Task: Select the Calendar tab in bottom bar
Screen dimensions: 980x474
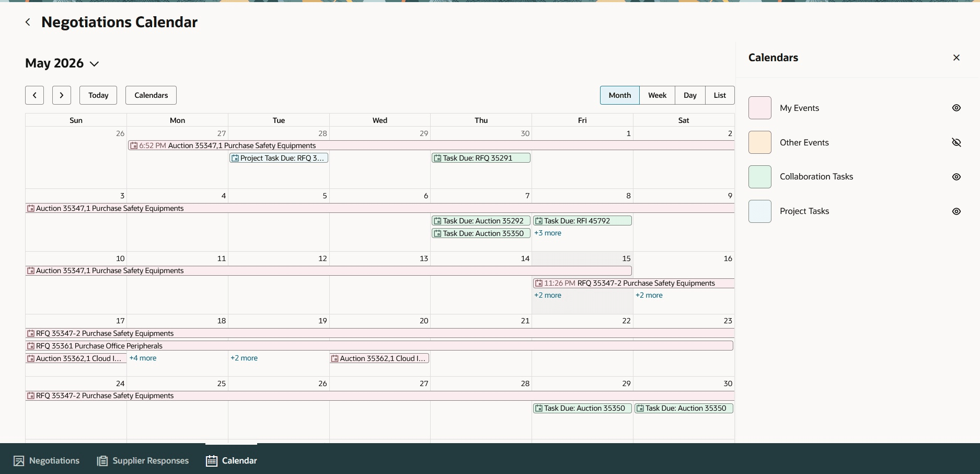Action: point(232,460)
